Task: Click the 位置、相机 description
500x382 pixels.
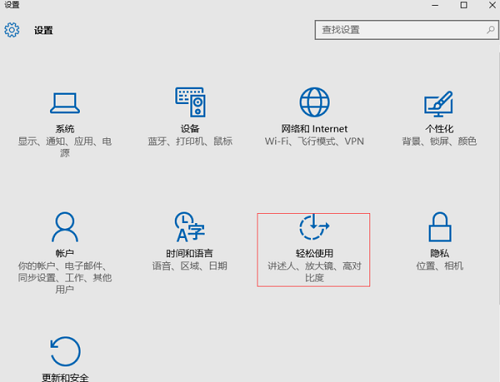Action: point(439,266)
